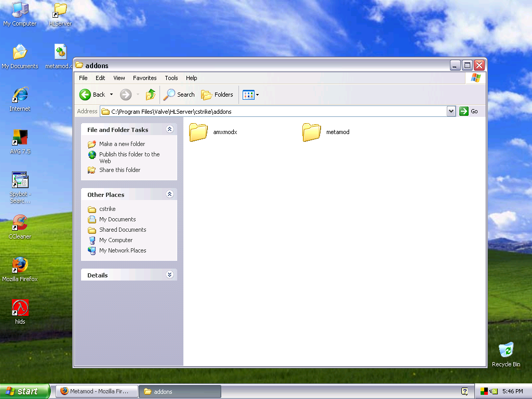Image resolution: width=532 pixels, height=399 pixels.
Task: Click the help question mark tray icon
Action: (464, 391)
